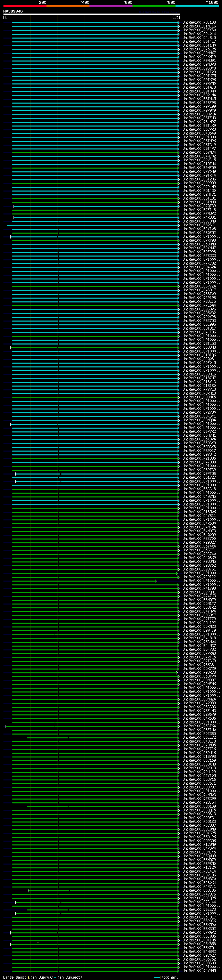Select the UniRef100_A9TKT5 label
222x980 pixels.
pos(199,76)
